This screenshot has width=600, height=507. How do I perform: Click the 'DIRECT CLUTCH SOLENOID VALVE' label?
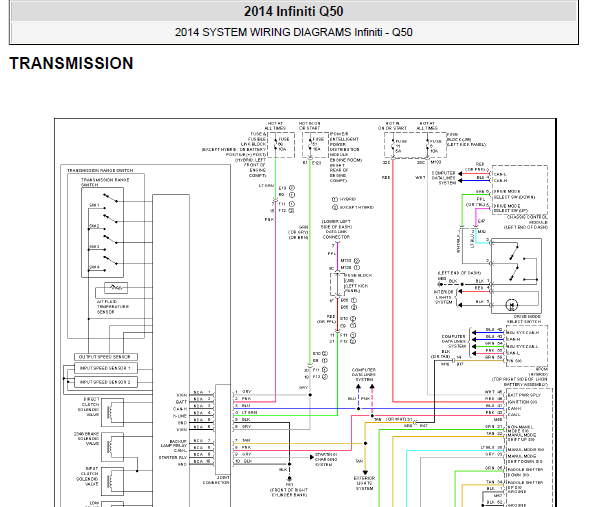point(88,407)
